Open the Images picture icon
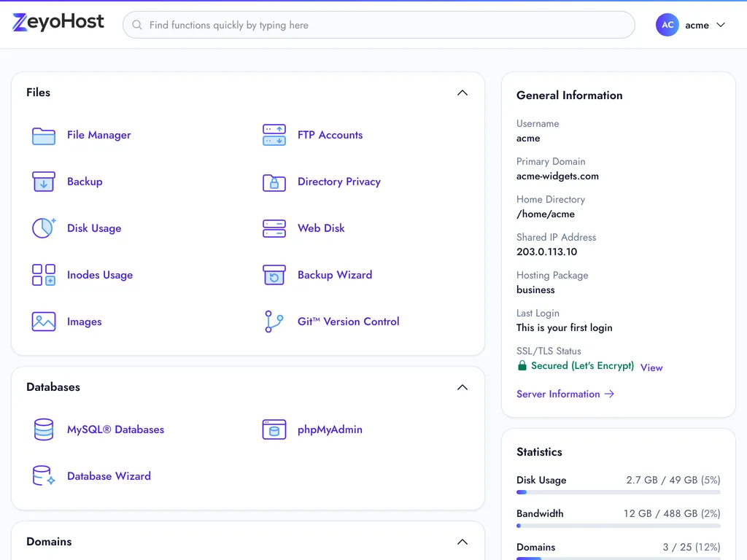This screenshot has width=747, height=560. [x=43, y=322]
